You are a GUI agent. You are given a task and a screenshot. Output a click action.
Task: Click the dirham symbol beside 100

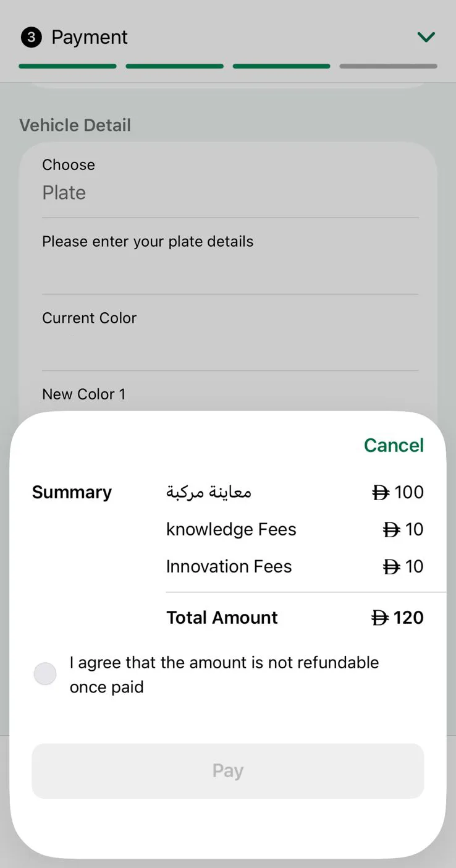click(381, 493)
